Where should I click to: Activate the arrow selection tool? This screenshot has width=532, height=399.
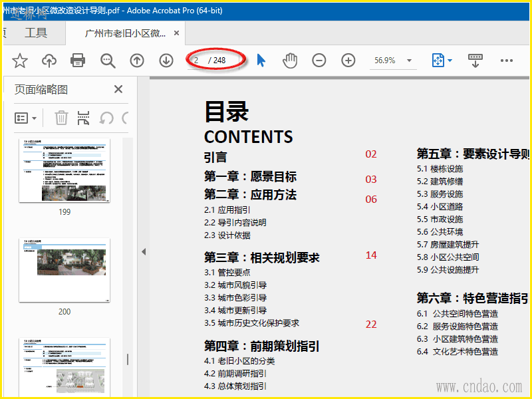point(261,61)
